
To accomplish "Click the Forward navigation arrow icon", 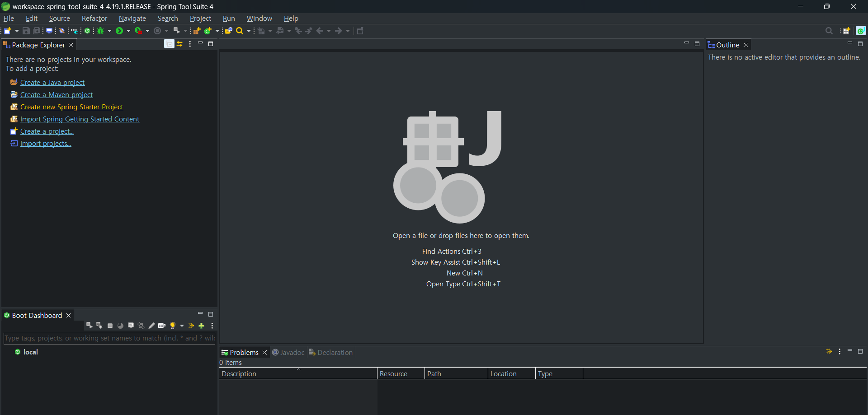I will point(339,31).
